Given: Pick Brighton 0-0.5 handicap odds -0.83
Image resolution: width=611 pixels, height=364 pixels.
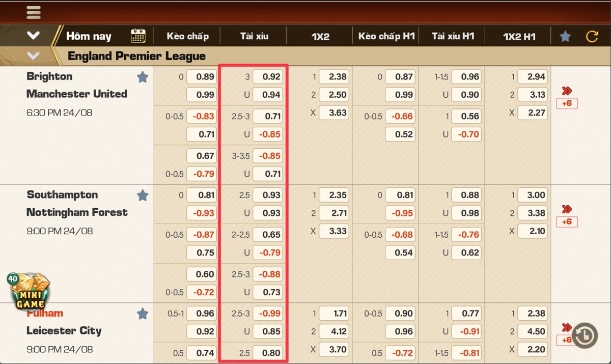Looking at the screenshot, I should pos(201,116).
